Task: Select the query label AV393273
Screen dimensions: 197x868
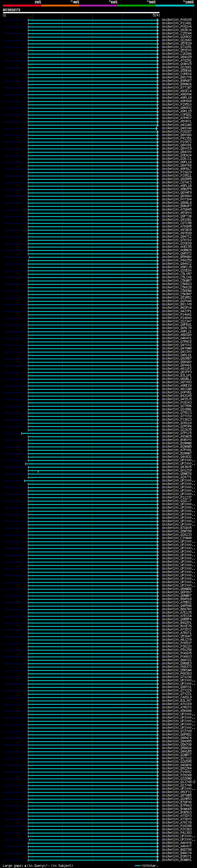Action: [x=11, y=10]
